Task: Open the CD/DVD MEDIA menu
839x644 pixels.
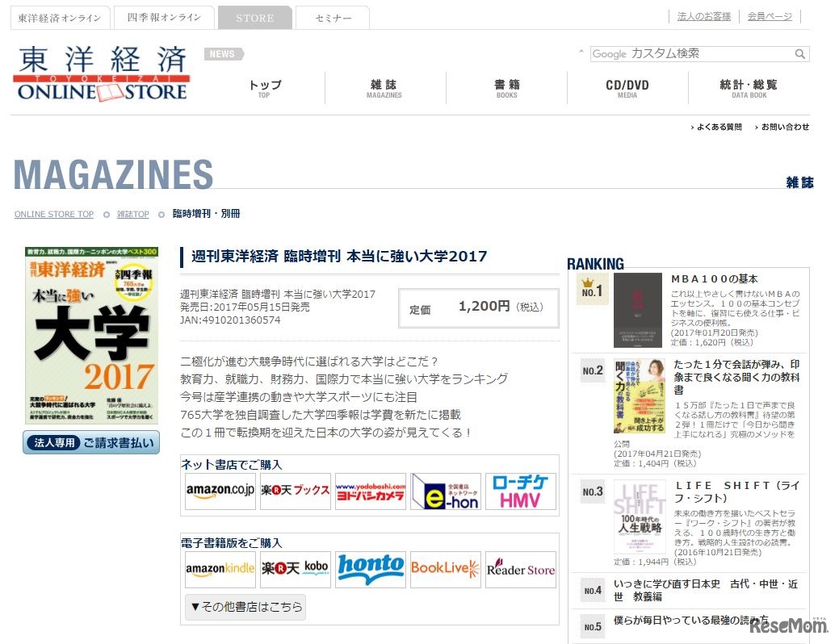Action: tap(627, 89)
